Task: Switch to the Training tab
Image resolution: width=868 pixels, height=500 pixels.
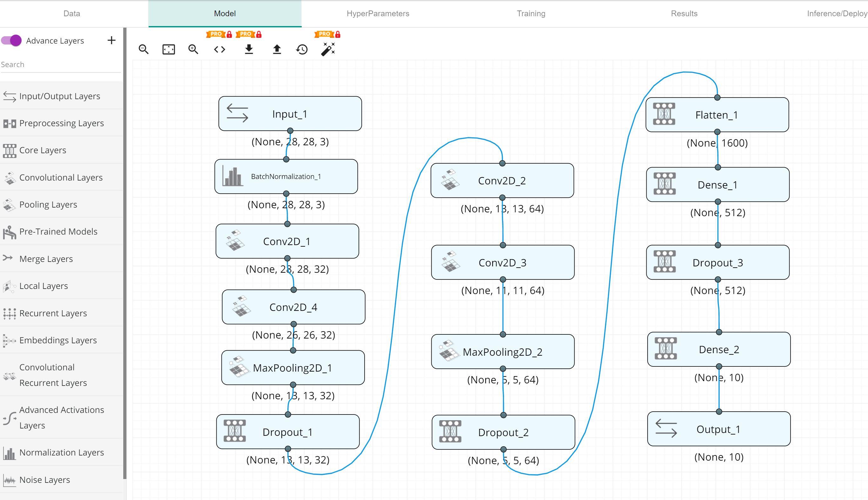Action: pos(531,14)
